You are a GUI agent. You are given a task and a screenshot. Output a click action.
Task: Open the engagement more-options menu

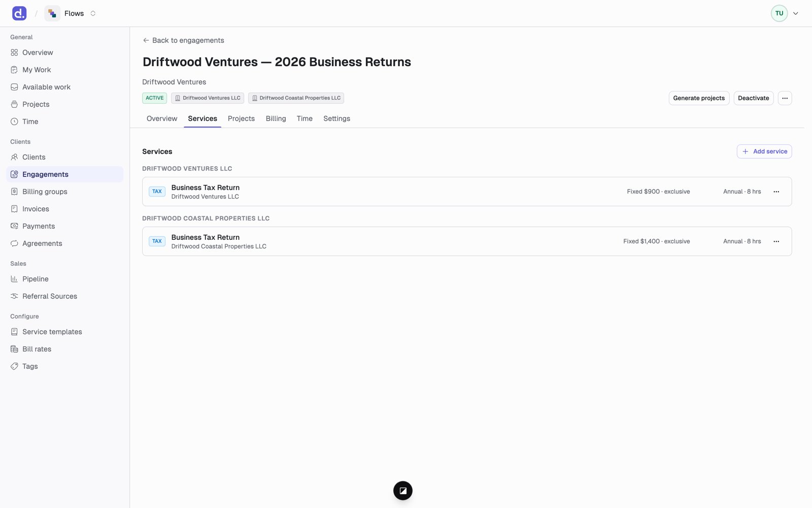[x=785, y=98]
